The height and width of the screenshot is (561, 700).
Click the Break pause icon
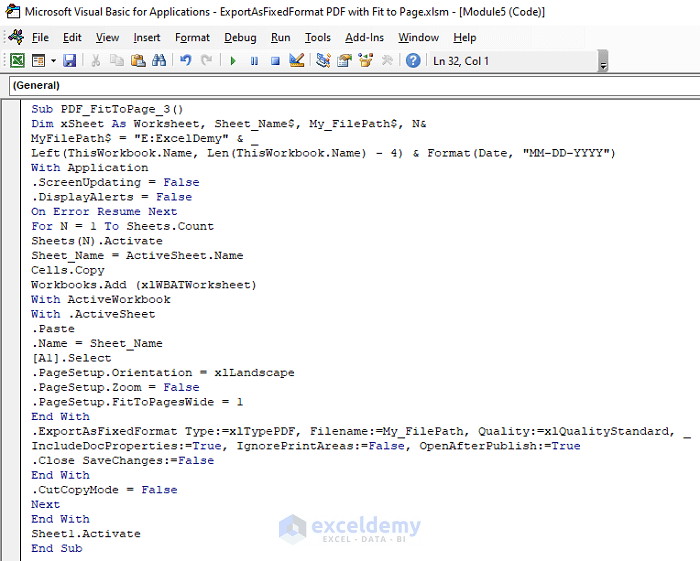tap(254, 61)
